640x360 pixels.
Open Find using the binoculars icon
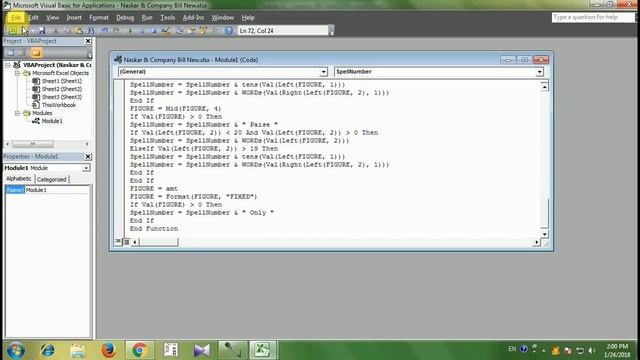(x=91, y=31)
